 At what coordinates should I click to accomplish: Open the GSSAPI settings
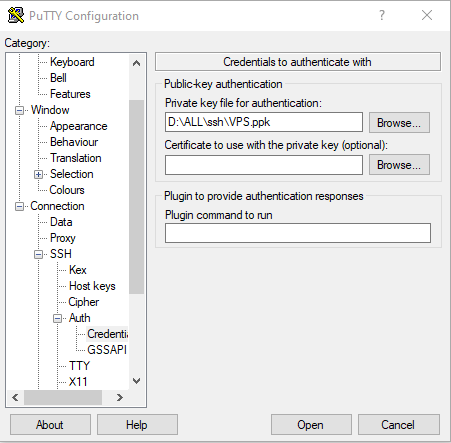107,350
